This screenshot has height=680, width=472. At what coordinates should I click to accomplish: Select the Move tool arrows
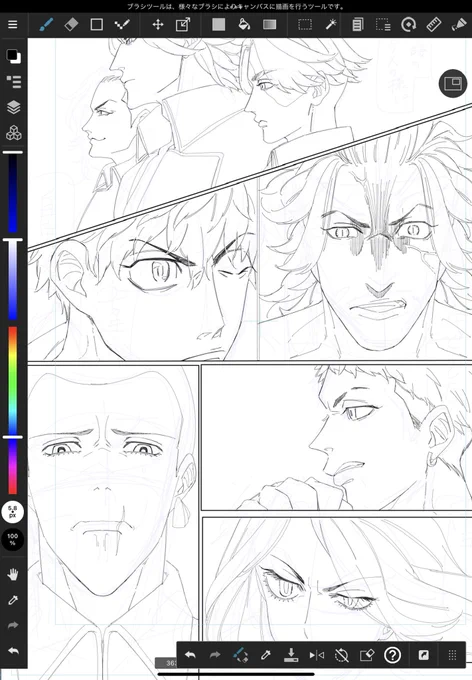point(158,24)
